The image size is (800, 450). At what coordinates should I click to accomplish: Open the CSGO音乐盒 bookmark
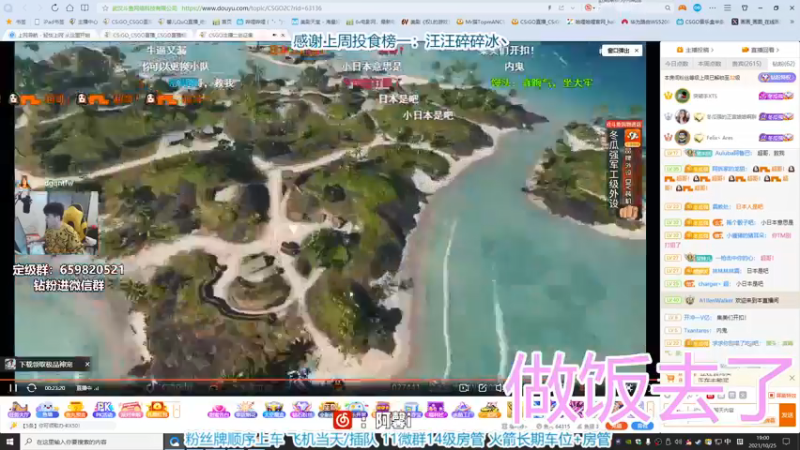pyautogui.click(x=700, y=22)
